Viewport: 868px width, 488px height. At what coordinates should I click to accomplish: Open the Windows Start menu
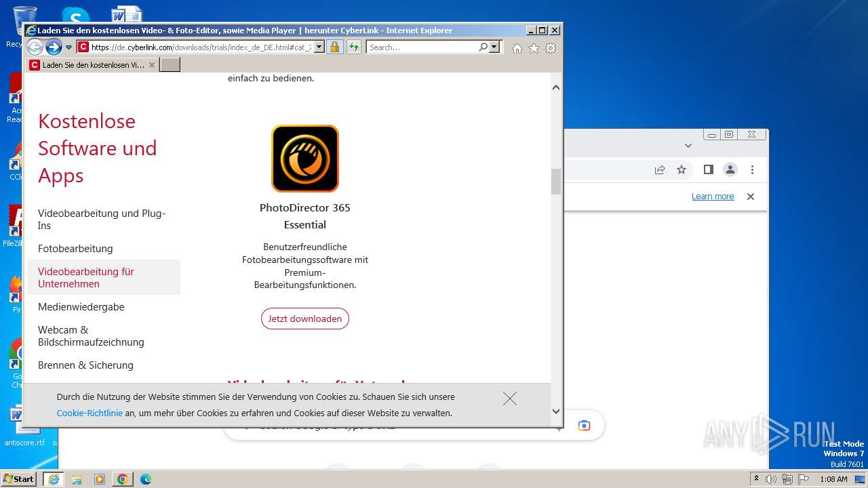pos(18,479)
